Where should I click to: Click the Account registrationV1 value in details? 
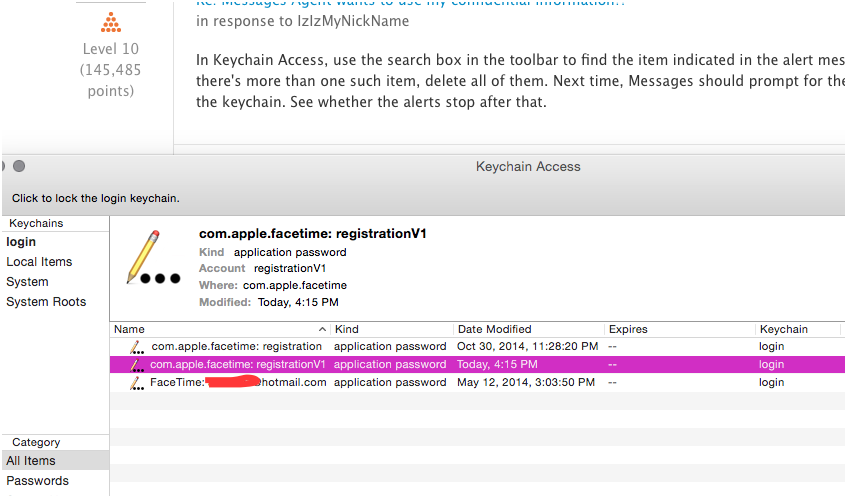pyautogui.click(x=290, y=268)
